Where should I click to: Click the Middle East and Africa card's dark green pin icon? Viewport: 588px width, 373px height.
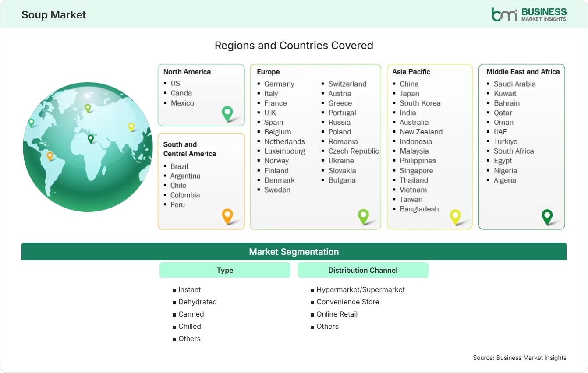[547, 217]
